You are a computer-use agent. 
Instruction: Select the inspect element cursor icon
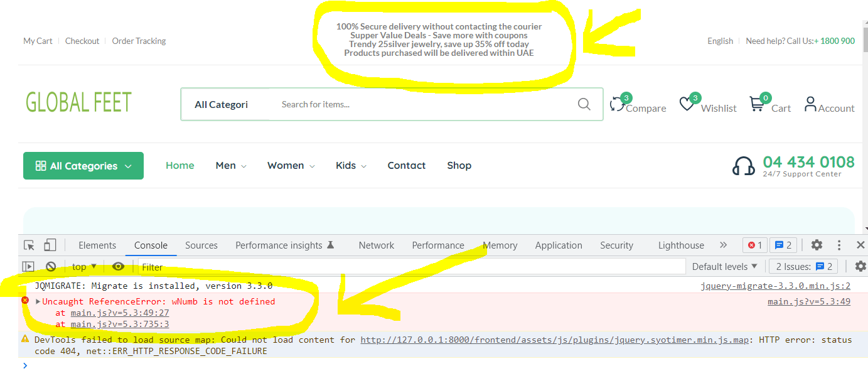[x=28, y=245]
